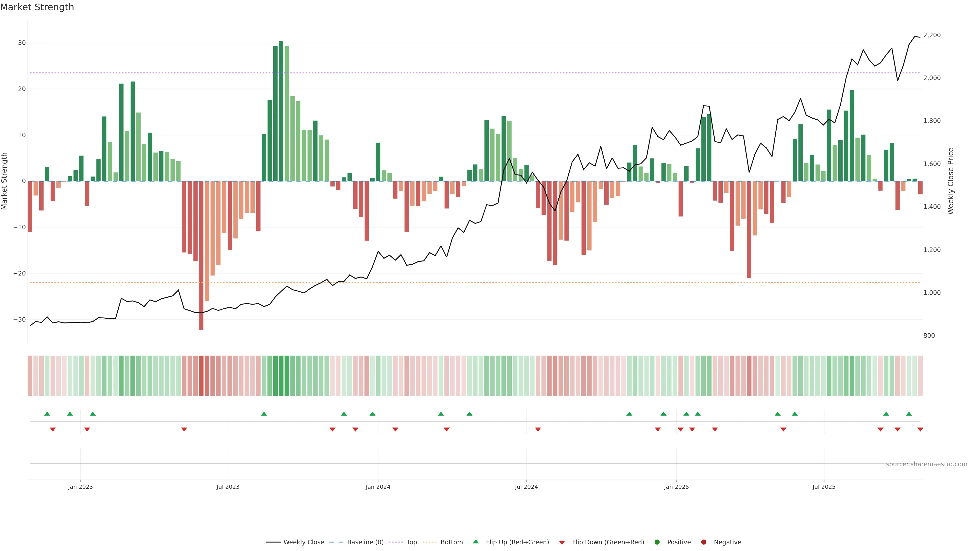980x551 pixels.
Task: Click the Market Strength chart title
Action: (37, 7)
